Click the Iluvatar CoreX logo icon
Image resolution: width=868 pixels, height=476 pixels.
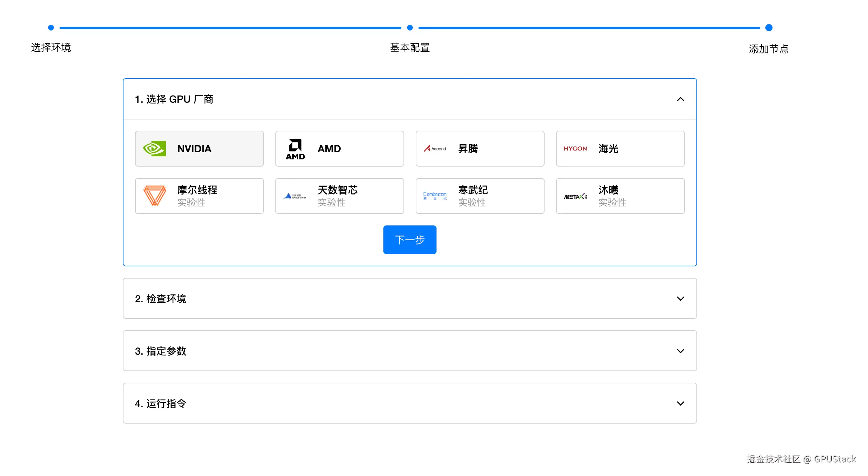click(x=295, y=196)
